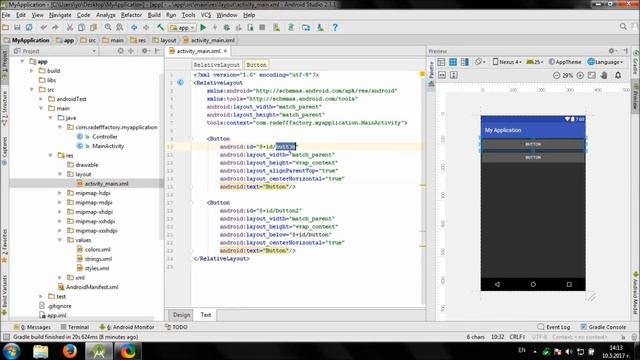Click scroll-from-source target icon in Project panel
The height and width of the screenshot is (360, 640).
click(x=120, y=51)
